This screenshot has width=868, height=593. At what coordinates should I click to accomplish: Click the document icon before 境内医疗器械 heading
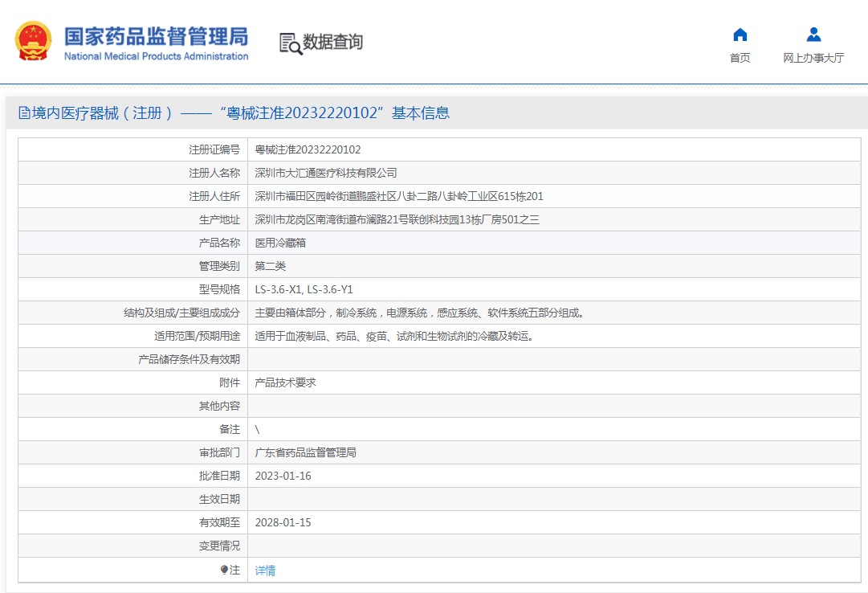pyautogui.click(x=24, y=113)
